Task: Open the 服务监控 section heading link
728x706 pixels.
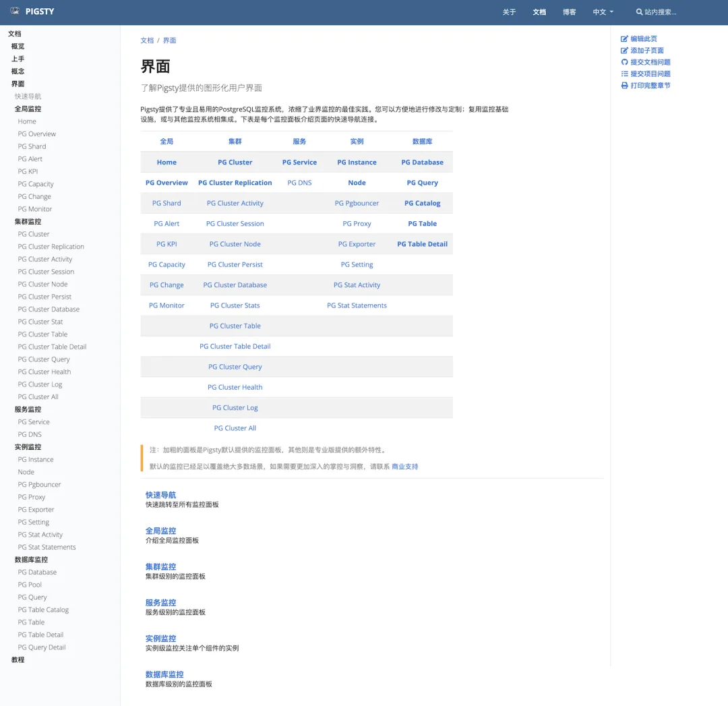Action: (160, 602)
